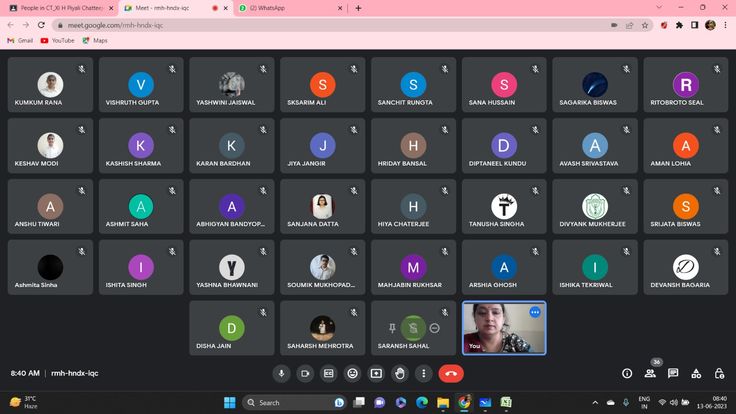Open the activities panel icon
The width and height of the screenshot is (736, 414).
[696, 373]
